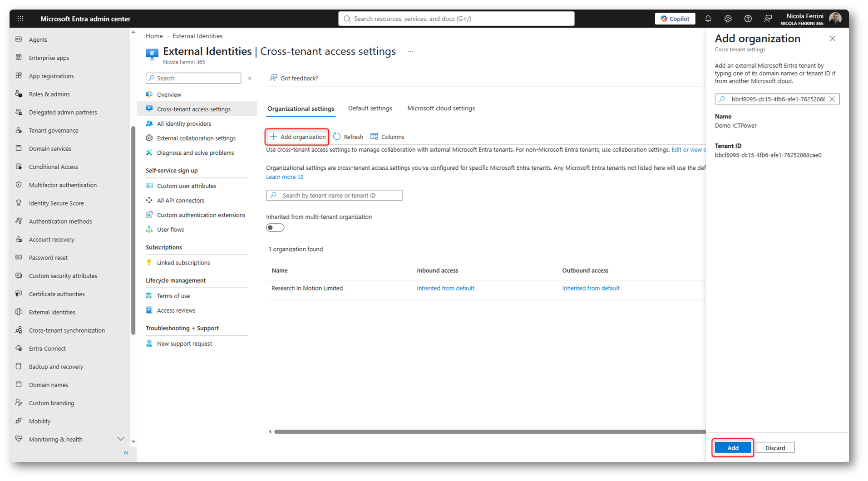
Task: Switch to Microsoft cloud settings tab
Action: point(441,108)
